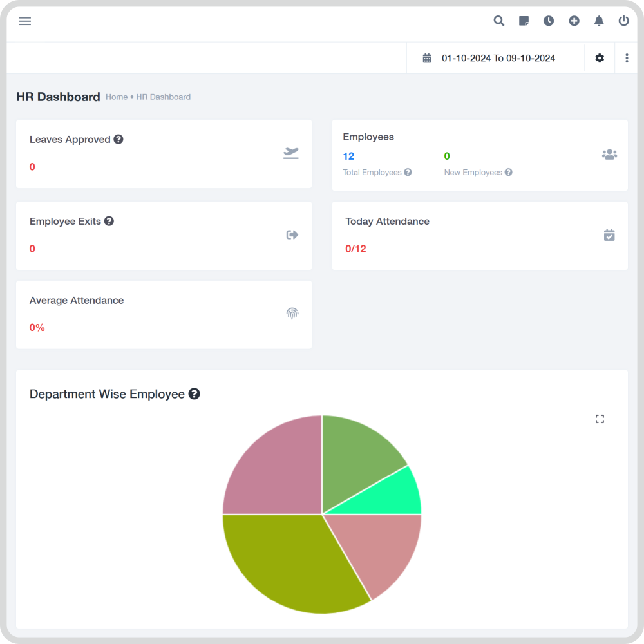Open the global search
The height and width of the screenshot is (644, 644).
tap(498, 21)
